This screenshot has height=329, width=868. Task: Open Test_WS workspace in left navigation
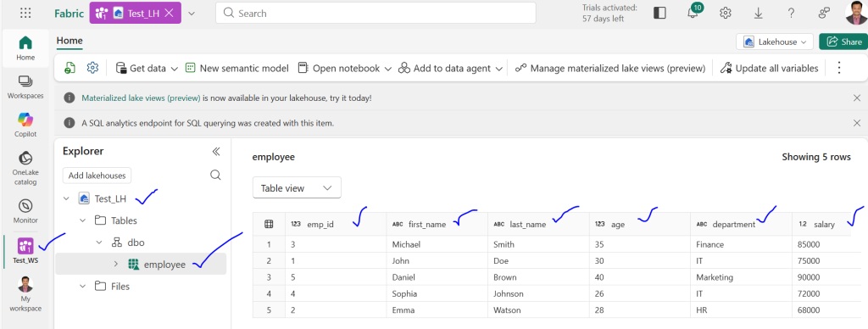pos(25,250)
